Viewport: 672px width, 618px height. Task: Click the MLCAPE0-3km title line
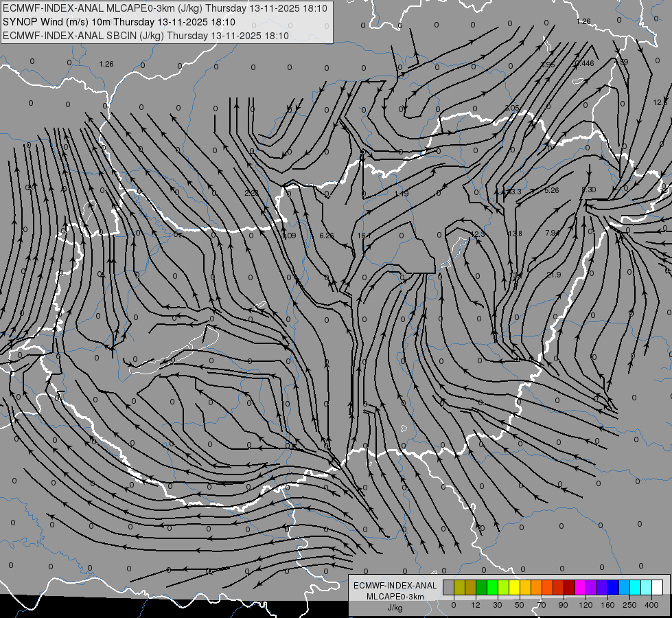[x=165, y=8]
